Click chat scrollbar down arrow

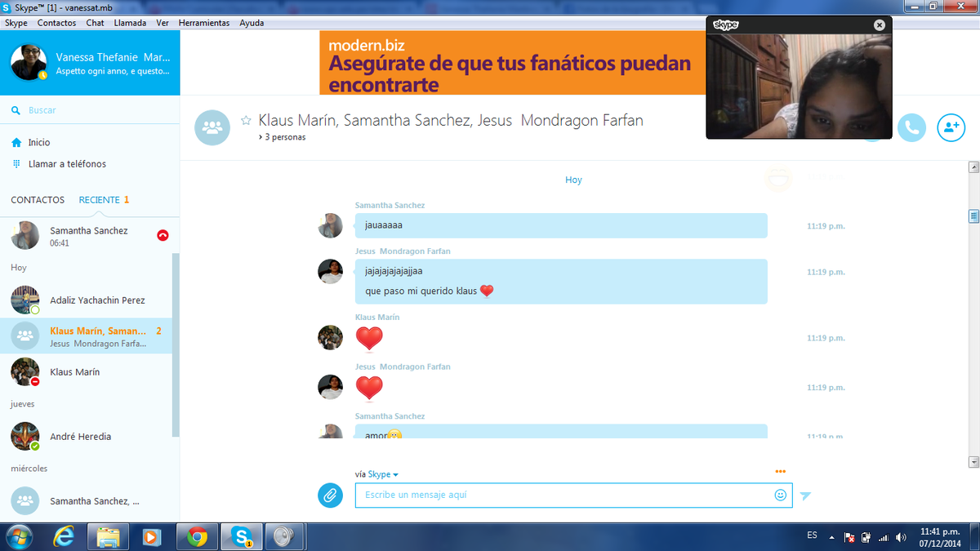coord(973,462)
